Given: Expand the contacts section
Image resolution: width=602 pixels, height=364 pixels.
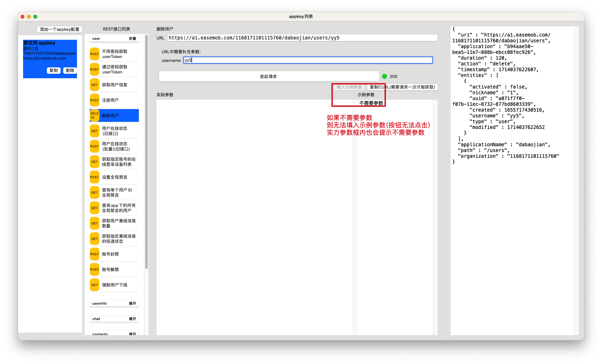Looking at the screenshot, I should coord(132,334).
